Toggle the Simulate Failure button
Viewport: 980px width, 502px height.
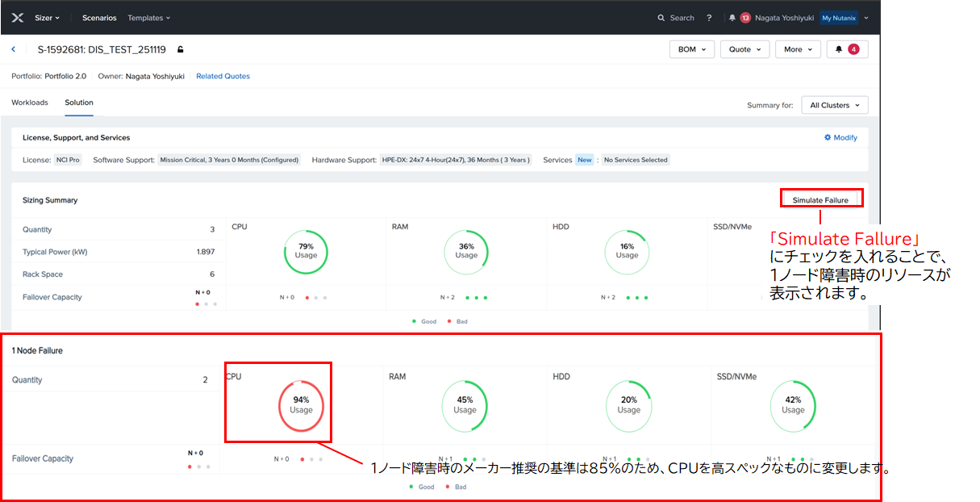[820, 199]
